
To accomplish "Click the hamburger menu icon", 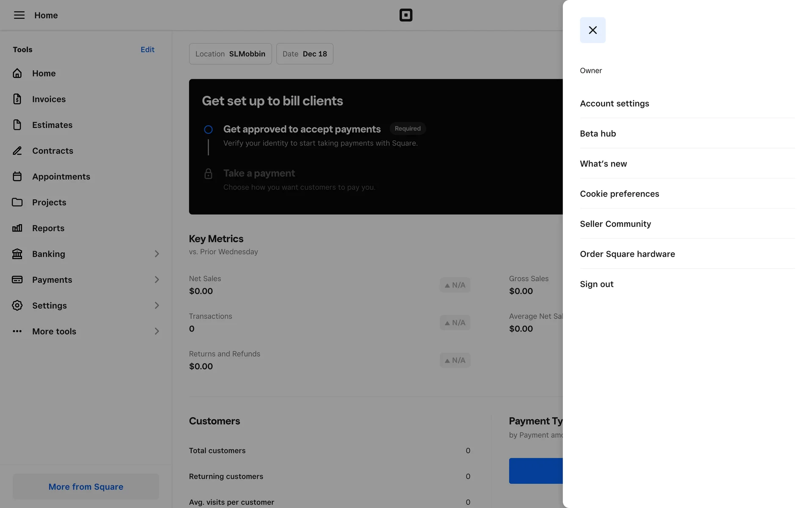I will (x=19, y=15).
